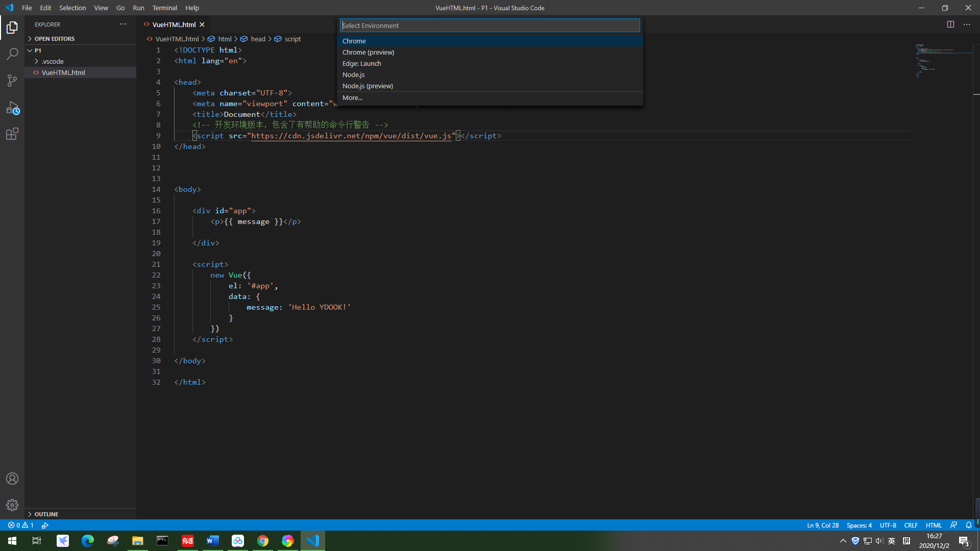
Task: Open the File menu
Action: click(27, 8)
